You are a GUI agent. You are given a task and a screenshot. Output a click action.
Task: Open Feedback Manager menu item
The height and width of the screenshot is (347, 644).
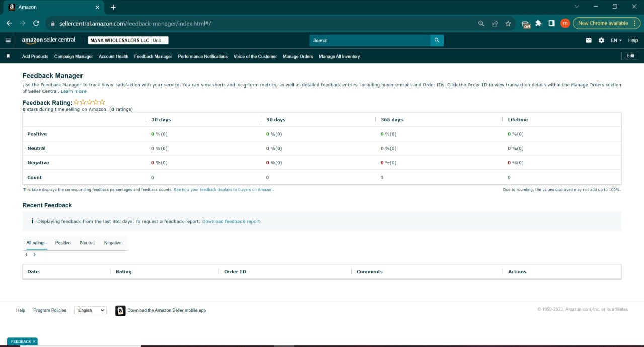(x=153, y=57)
